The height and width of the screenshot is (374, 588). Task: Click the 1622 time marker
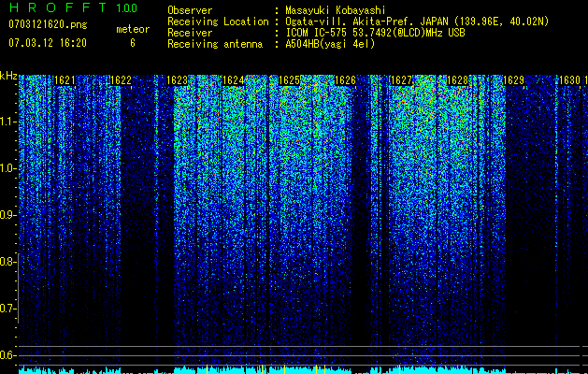(122, 80)
